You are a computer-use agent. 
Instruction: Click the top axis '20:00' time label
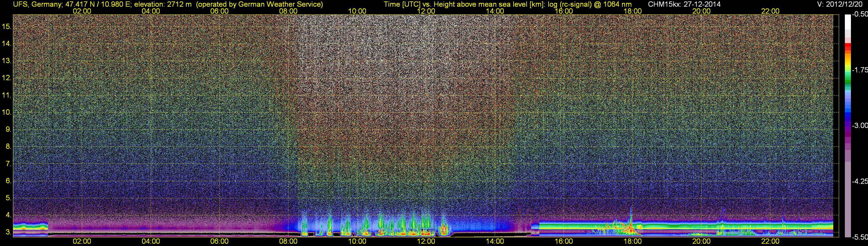[x=702, y=11]
